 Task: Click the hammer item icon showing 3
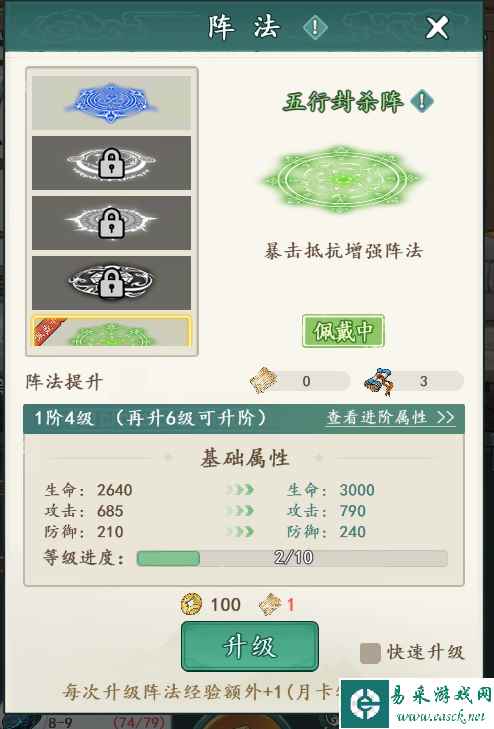[x=379, y=381]
